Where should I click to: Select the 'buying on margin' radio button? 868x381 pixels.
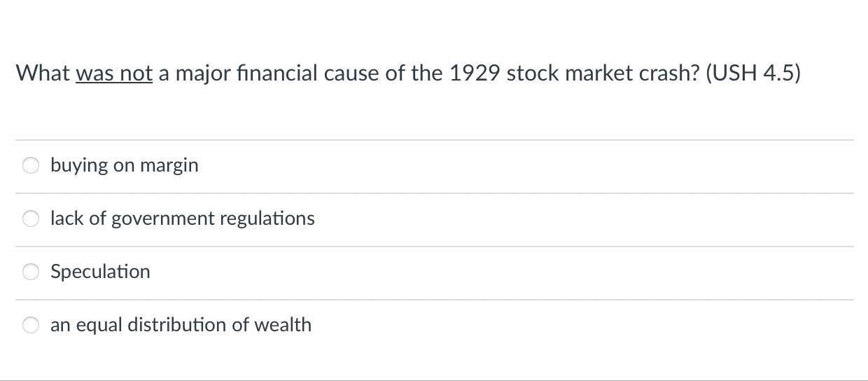(31, 165)
